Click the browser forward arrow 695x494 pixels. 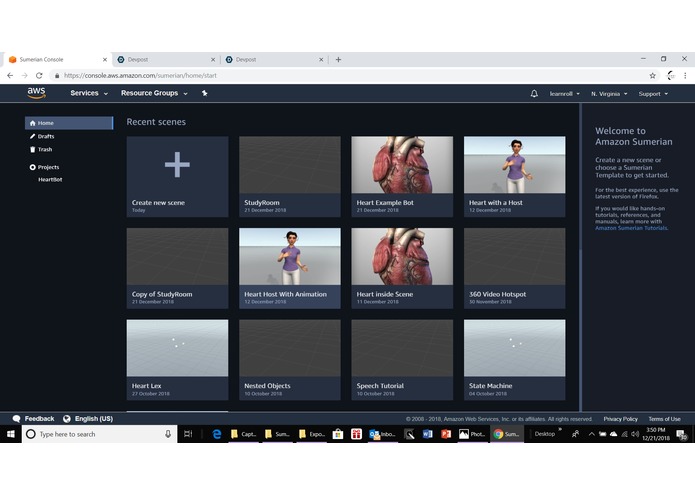(24, 76)
